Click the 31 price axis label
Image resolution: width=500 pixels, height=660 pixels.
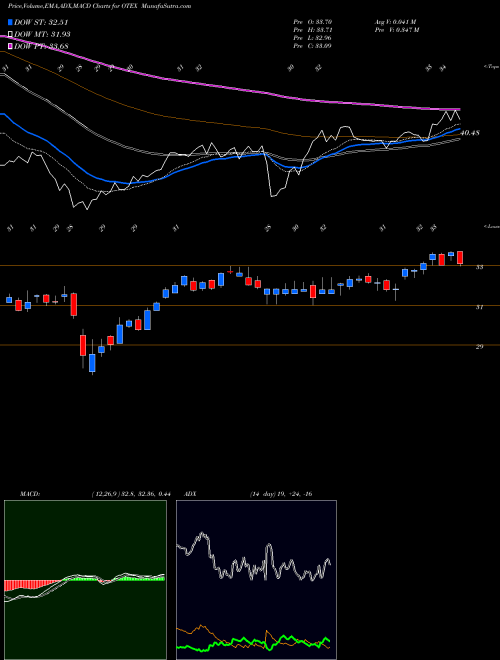pyautogui.click(x=479, y=307)
